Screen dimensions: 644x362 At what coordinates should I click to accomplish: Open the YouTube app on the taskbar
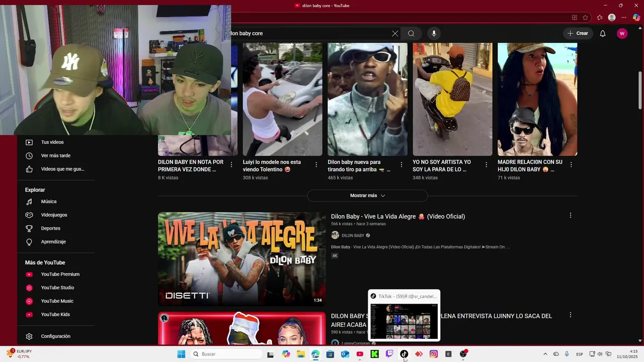click(x=360, y=354)
